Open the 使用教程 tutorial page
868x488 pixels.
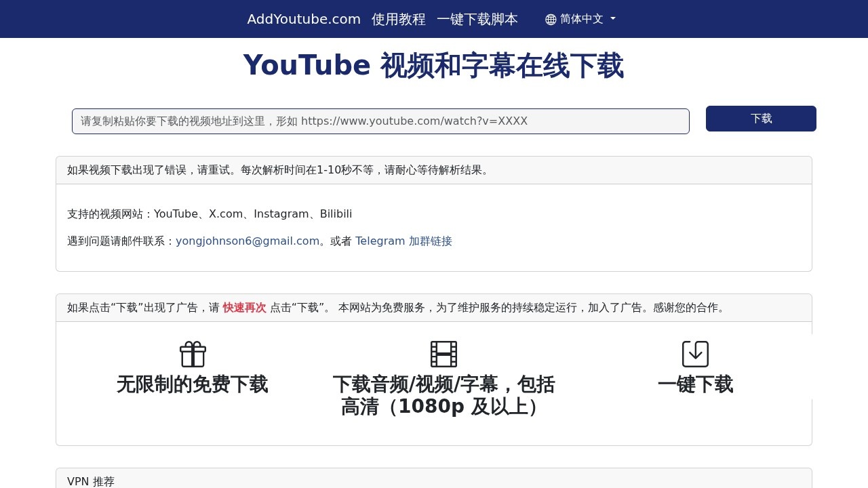[x=398, y=19]
